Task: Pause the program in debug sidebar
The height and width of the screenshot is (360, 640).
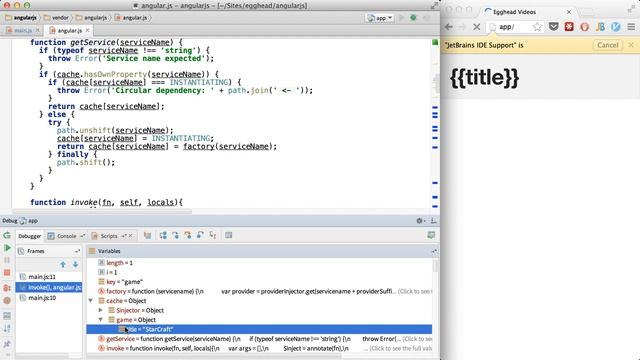Action: (x=7, y=260)
